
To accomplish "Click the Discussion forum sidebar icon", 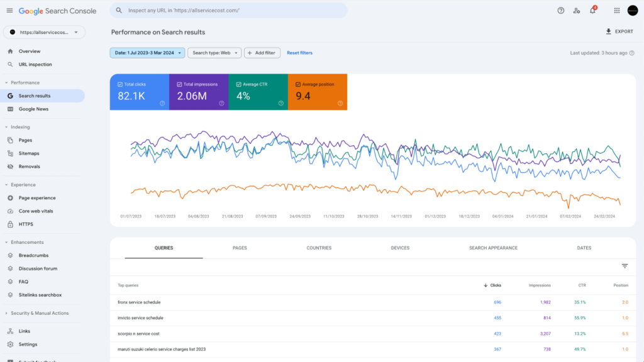I will (x=10, y=268).
